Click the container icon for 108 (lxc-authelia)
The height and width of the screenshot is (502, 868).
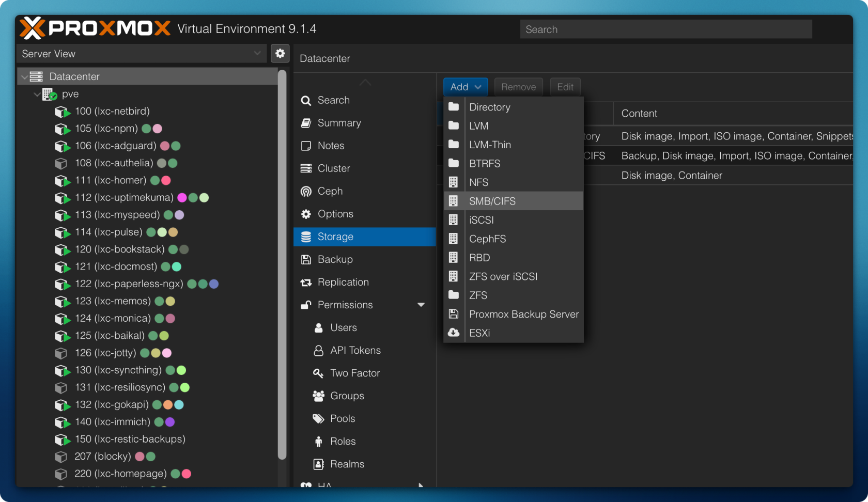[x=61, y=164]
